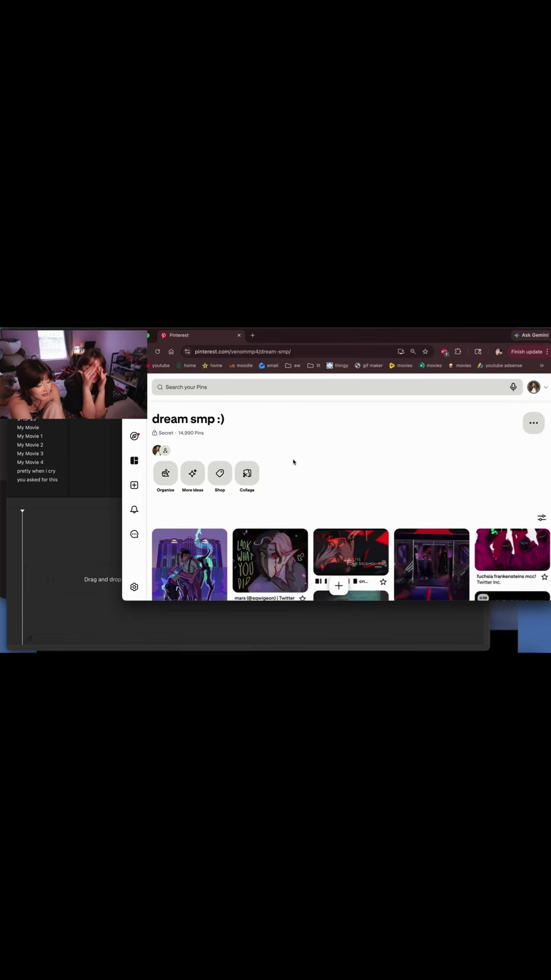The height and width of the screenshot is (980, 551).
Task: Open the purple building artwork pin
Action: 190,565
